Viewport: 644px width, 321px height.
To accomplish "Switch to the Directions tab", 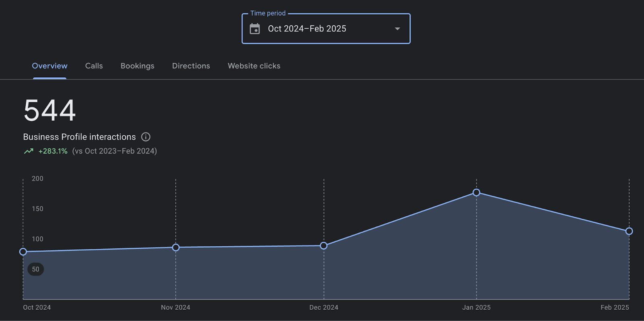I will [191, 66].
